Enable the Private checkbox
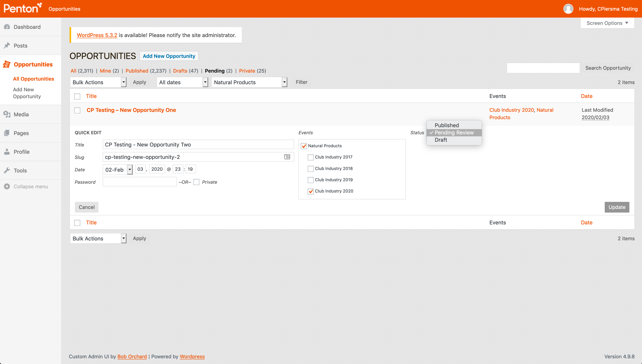642x364 pixels. coord(196,182)
